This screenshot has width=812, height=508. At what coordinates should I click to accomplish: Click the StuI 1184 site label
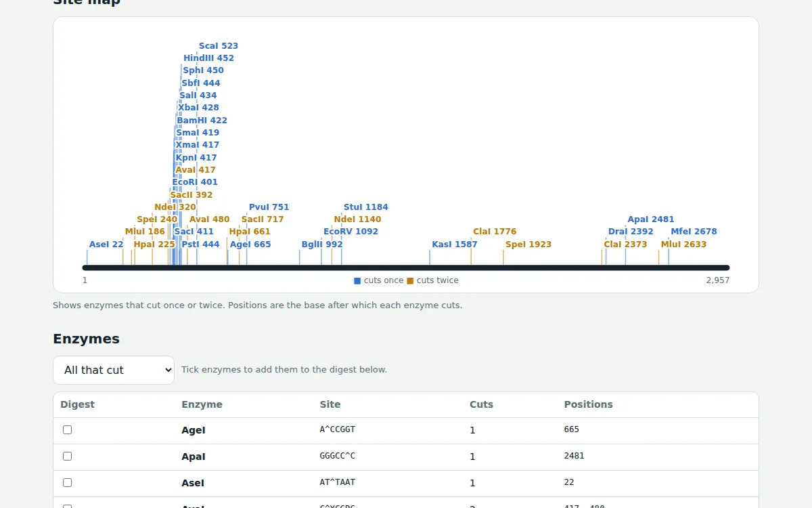point(366,207)
